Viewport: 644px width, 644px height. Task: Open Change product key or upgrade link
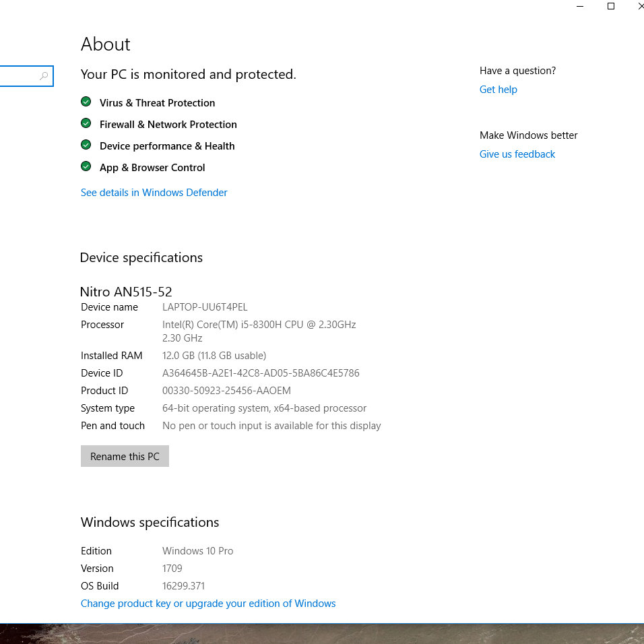coord(208,604)
